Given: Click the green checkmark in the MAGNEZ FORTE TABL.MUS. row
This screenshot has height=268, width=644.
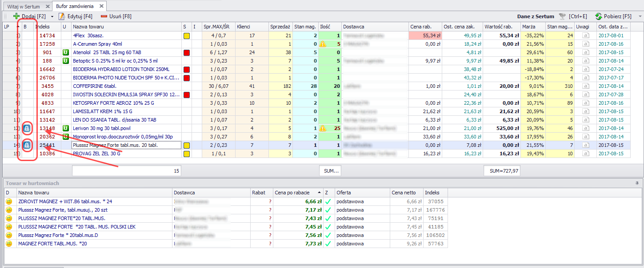Looking at the screenshot, I should (x=328, y=244).
